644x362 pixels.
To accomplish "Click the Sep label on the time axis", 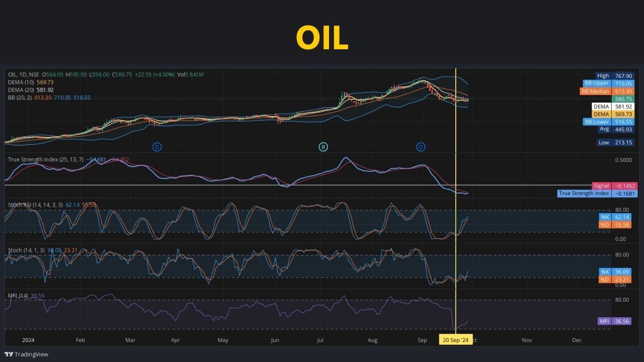I will [x=423, y=340].
